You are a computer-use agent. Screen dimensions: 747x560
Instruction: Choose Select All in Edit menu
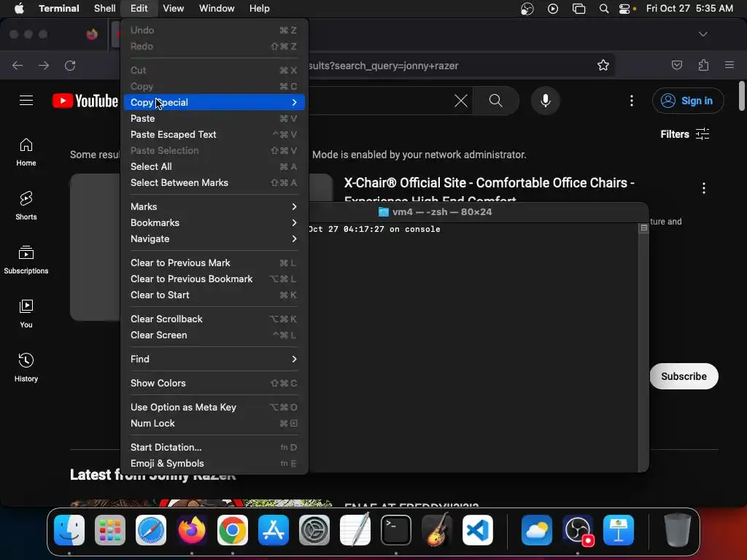click(214, 167)
